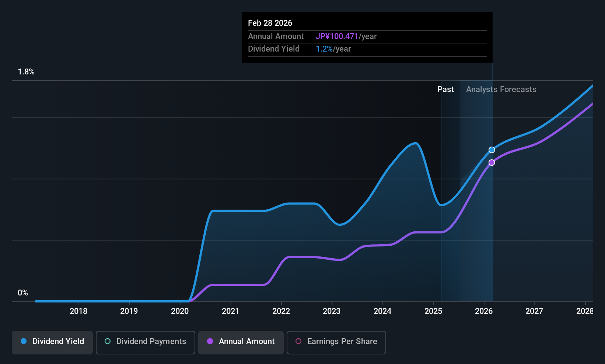Click the 0% y-axis label

23,293
